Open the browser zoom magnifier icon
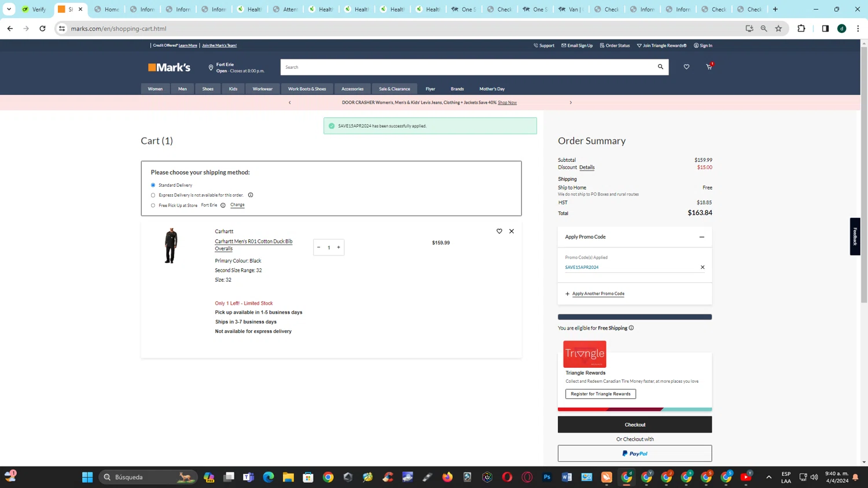The image size is (868, 488). pyautogui.click(x=764, y=28)
